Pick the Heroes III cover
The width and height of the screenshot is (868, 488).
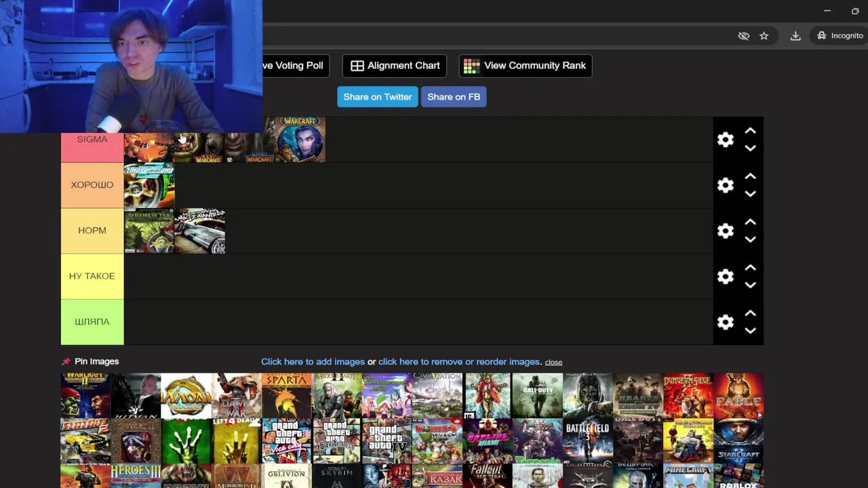click(x=136, y=476)
